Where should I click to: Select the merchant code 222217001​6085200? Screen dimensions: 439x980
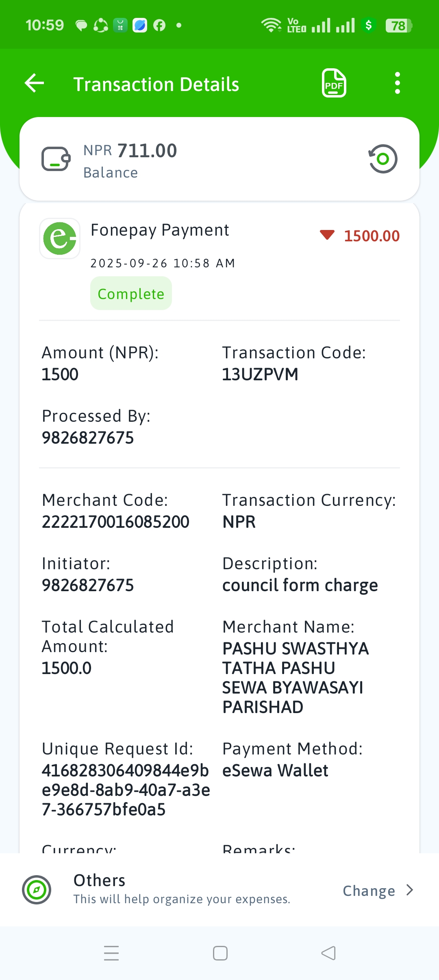point(116,522)
